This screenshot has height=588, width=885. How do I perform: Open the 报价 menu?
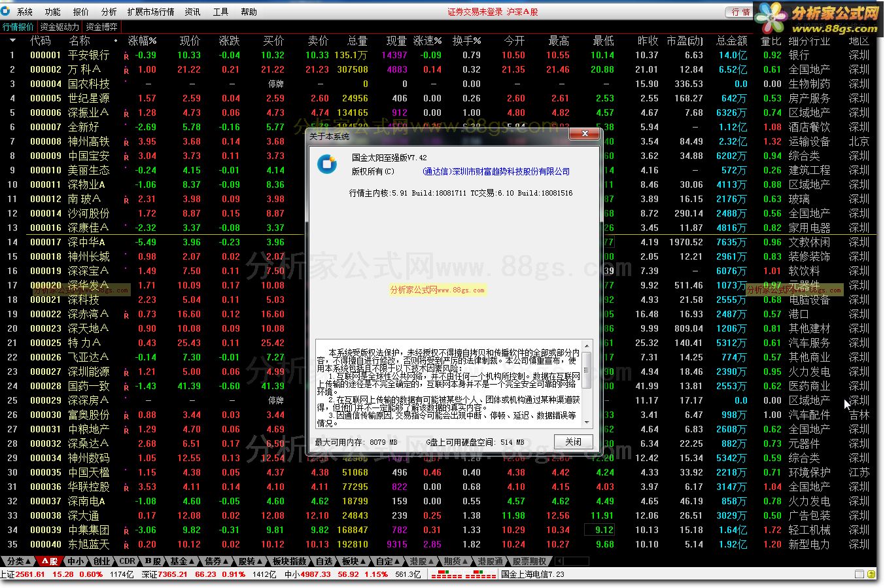[x=81, y=12]
